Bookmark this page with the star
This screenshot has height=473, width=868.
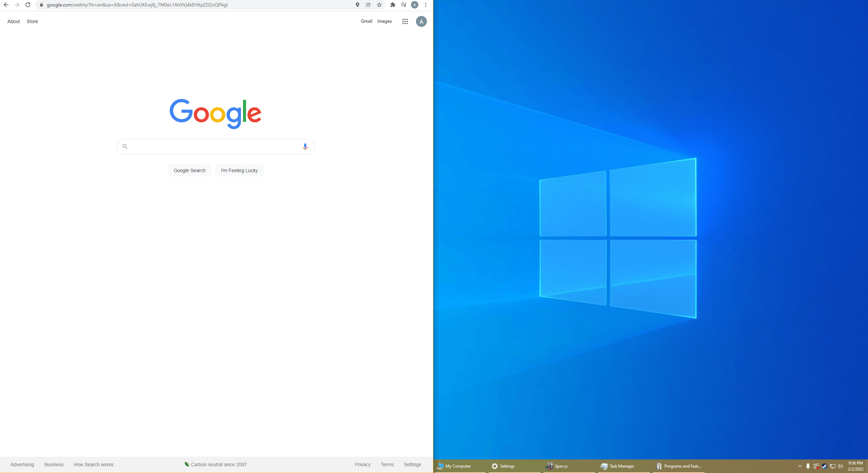coord(379,5)
